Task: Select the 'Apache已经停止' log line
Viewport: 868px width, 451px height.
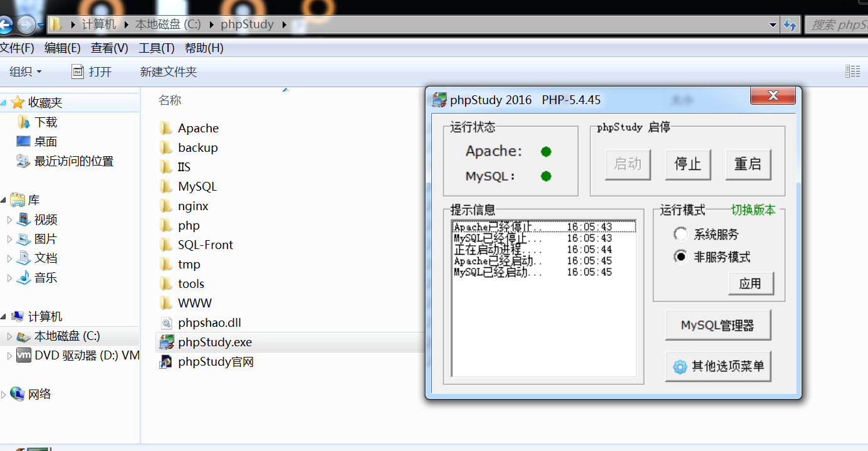Action: (543, 227)
